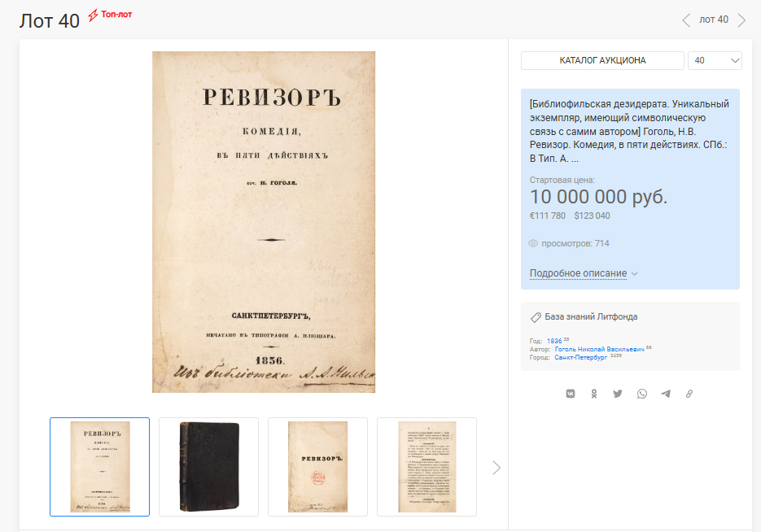Share the lot via Twitter icon

click(x=617, y=394)
